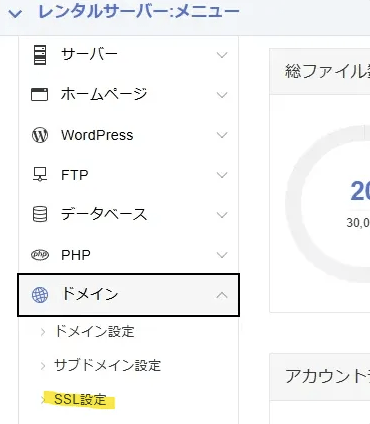Click the WordPress logo icon
This screenshot has height=424, width=370.
(x=40, y=135)
